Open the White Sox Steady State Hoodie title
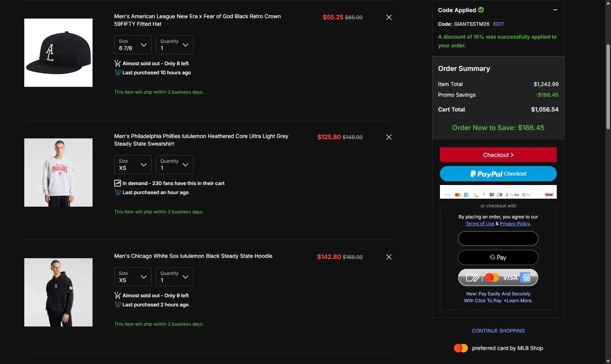The height and width of the screenshot is (364, 611). point(193,256)
